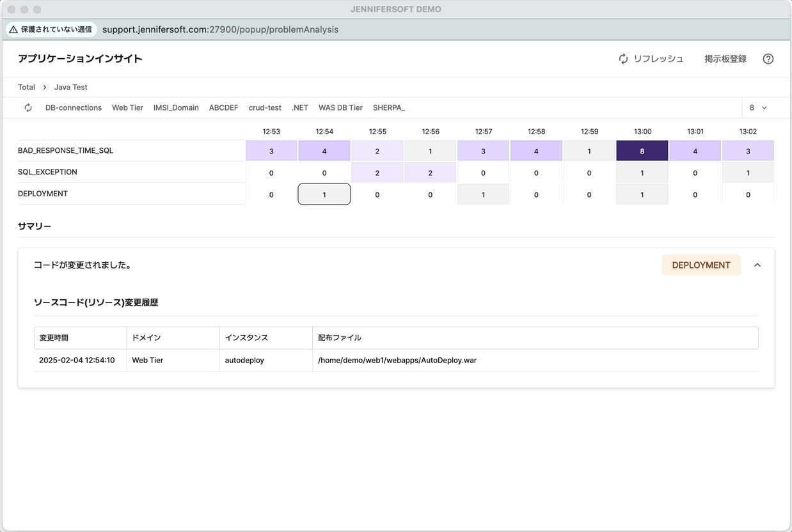
Task: Open help via question mark icon
Action: click(x=768, y=59)
